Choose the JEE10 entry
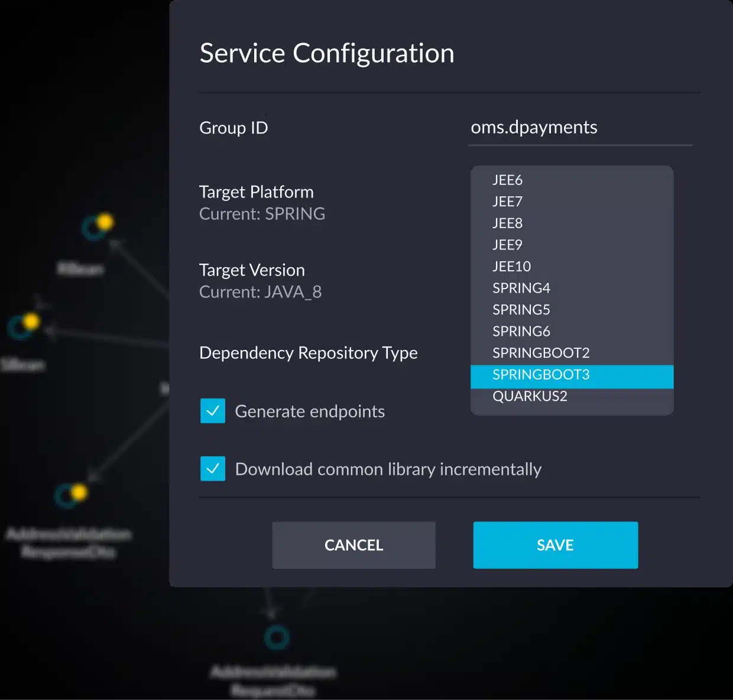This screenshot has width=733, height=700. click(572, 266)
